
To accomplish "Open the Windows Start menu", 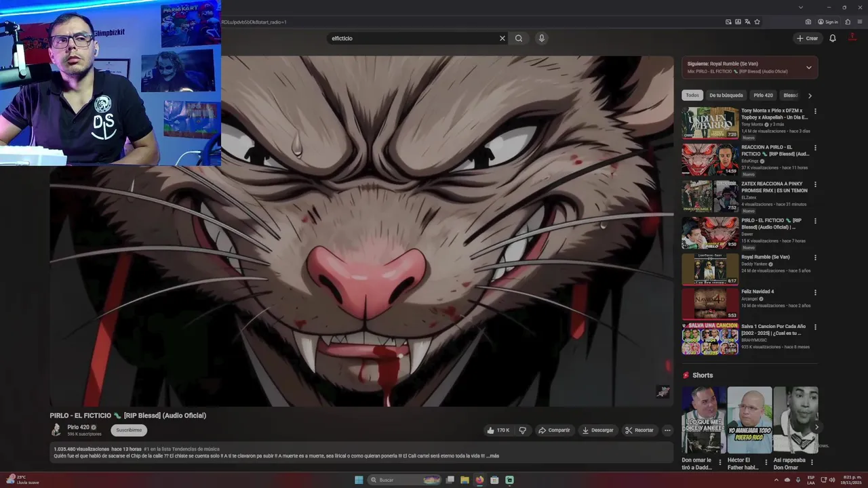I will pyautogui.click(x=359, y=480).
